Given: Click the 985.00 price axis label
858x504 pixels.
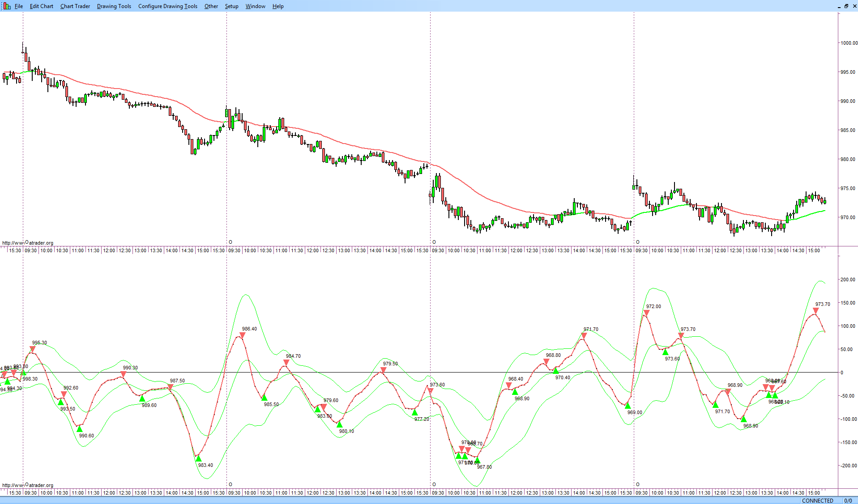Looking at the screenshot, I should click(x=849, y=130).
